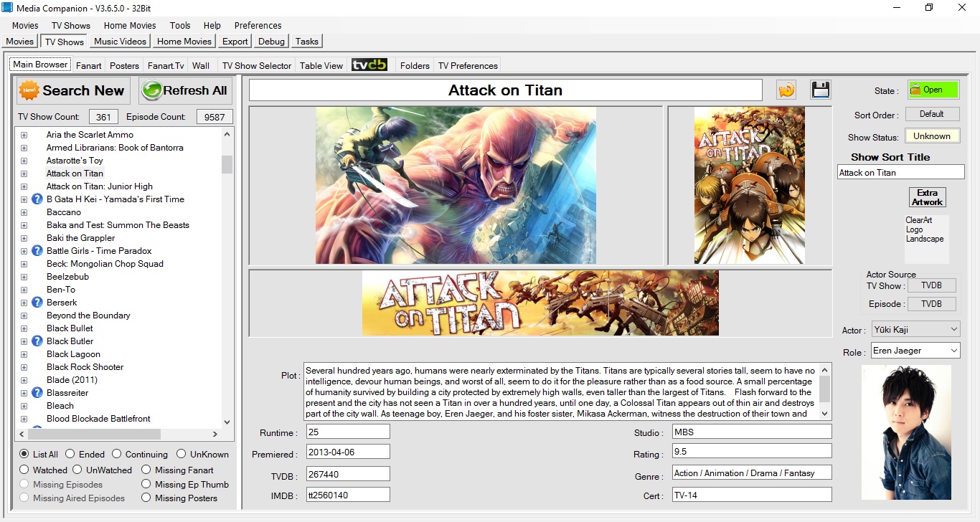Viewport: 980px width, 522px height.
Task: Open the Preferences menu
Action: (258, 25)
